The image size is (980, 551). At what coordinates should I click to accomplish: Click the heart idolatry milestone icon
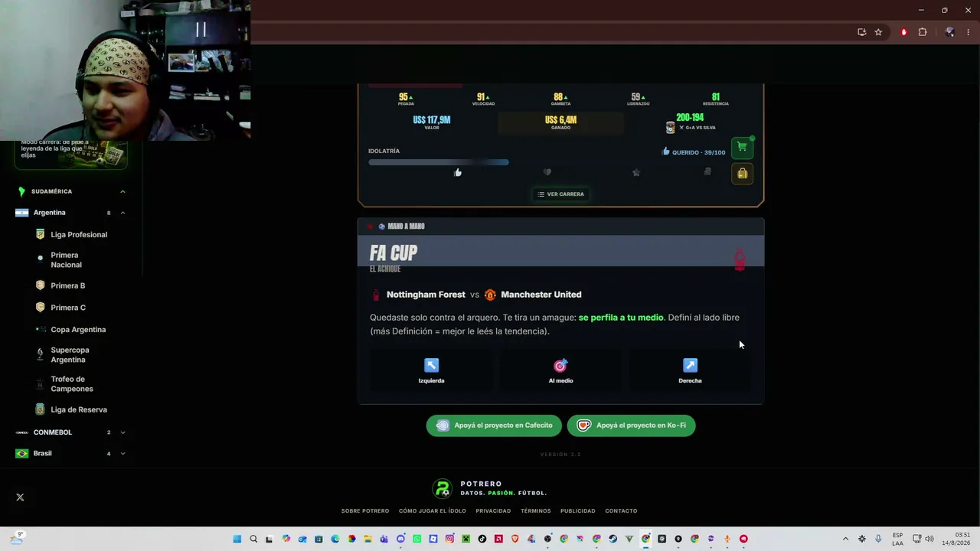547,173
